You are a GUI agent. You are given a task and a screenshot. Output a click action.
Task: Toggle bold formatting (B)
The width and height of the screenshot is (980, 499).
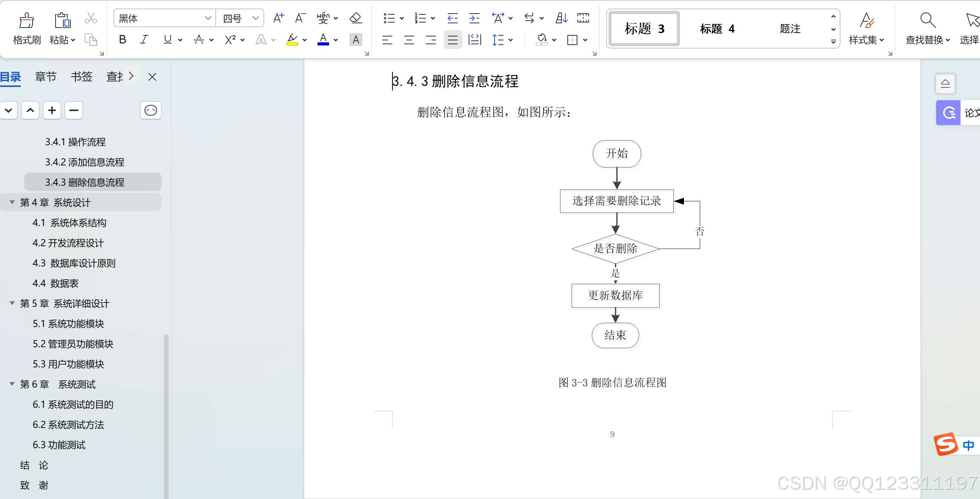click(122, 40)
